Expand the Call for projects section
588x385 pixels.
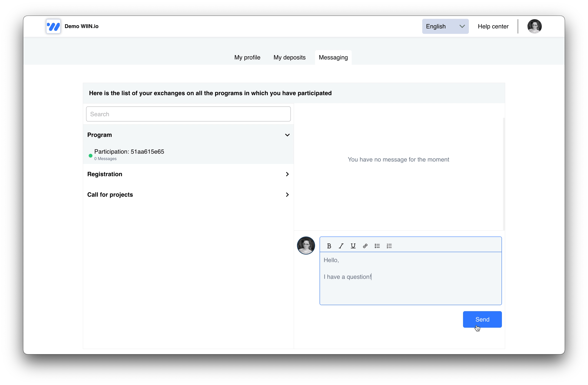[x=287, y=195]
